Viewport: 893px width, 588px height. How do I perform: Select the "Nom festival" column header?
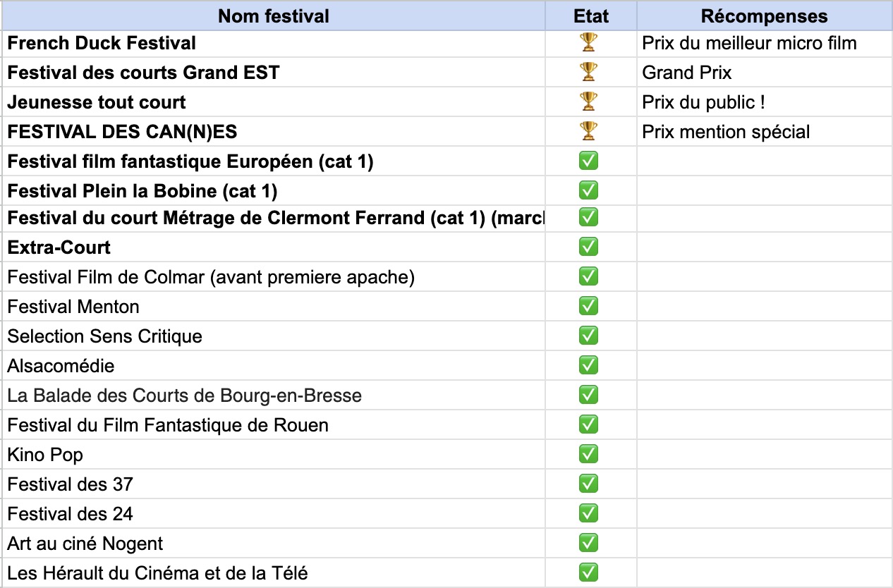pos(274,16)
